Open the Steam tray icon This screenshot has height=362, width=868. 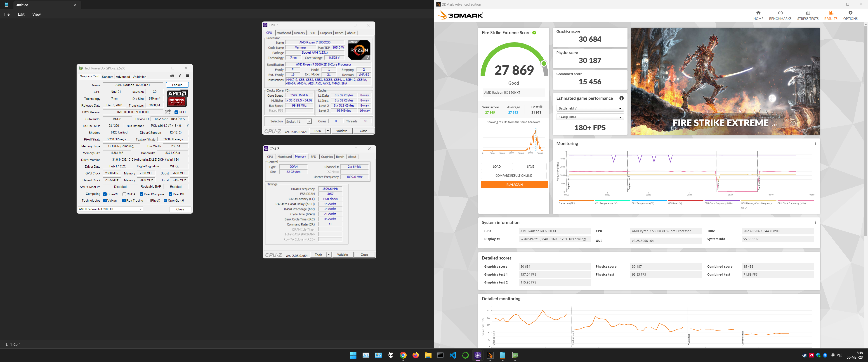[804, 355]
